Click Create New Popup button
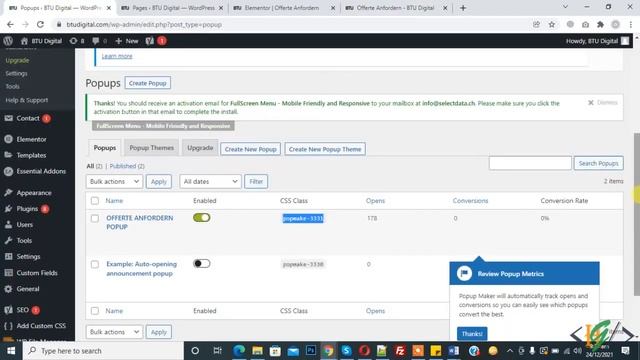The image size is (640, 360). tap(250, 149)
